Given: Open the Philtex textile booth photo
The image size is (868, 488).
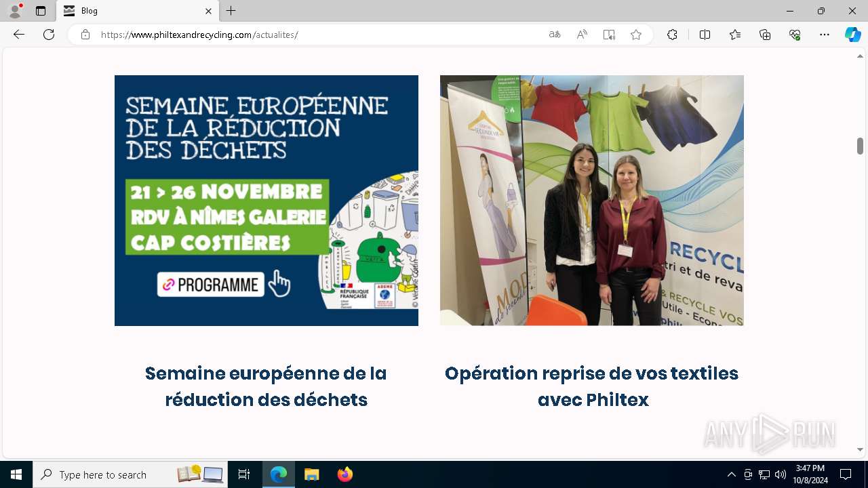Looking at the screenshot, I should click(592, 201).
